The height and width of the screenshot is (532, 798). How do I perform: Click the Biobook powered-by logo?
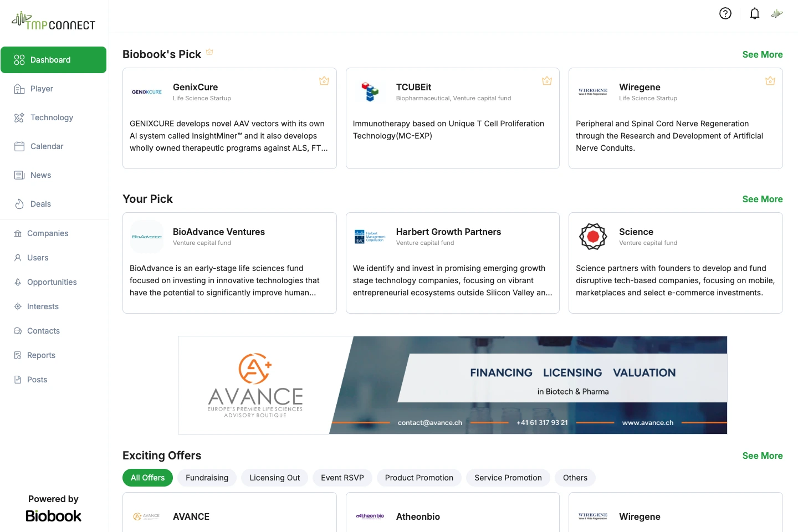pos(53,516)
